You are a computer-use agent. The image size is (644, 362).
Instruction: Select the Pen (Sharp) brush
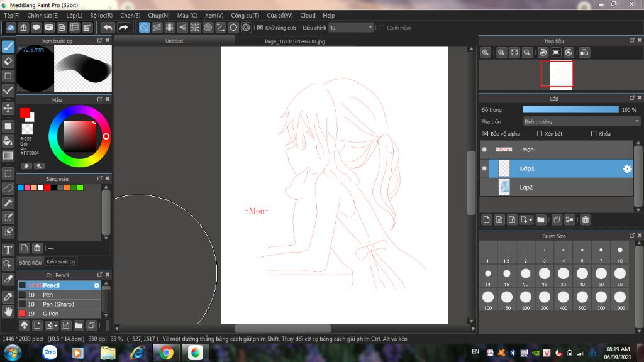(59, 304)
